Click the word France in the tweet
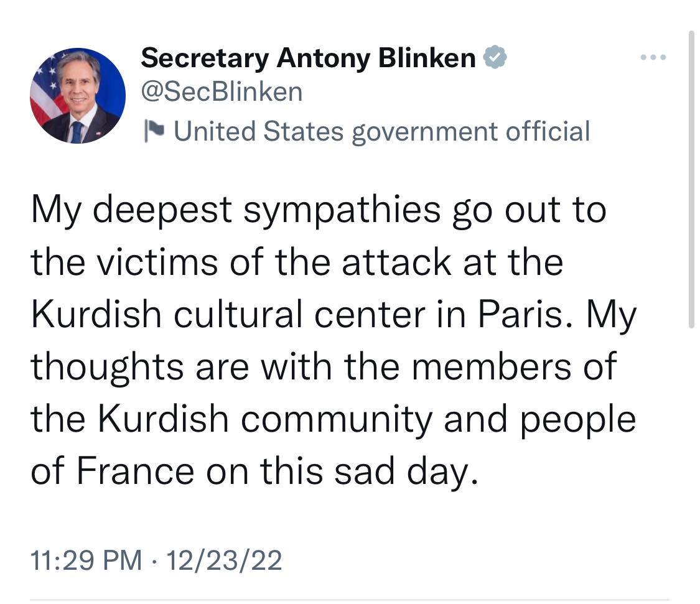Viewport: 700px width, 604px height. [x=136, y=471]
